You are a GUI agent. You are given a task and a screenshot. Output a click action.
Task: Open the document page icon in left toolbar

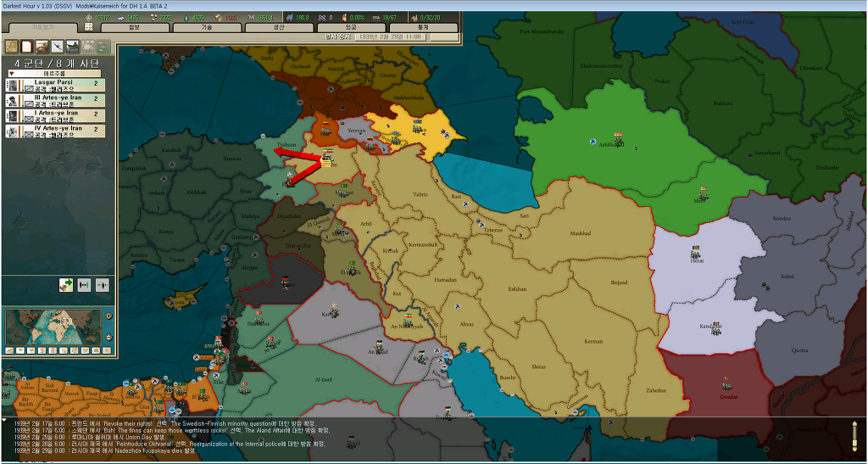coord(26,47)
